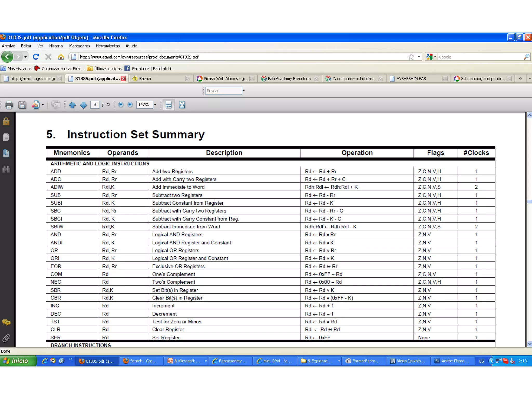
Task: Click the zoom in plus button
Action: tap(130, 105)
